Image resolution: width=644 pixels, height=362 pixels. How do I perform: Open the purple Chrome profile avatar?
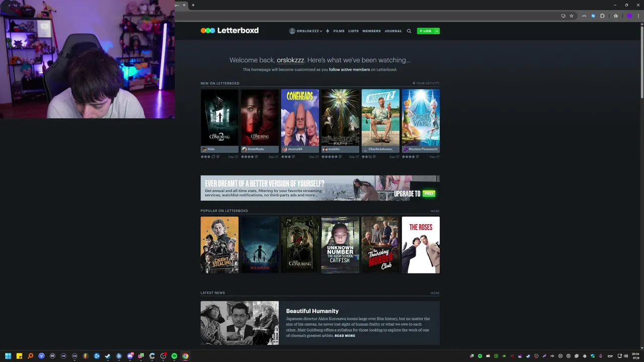click(x=629, y=16)
